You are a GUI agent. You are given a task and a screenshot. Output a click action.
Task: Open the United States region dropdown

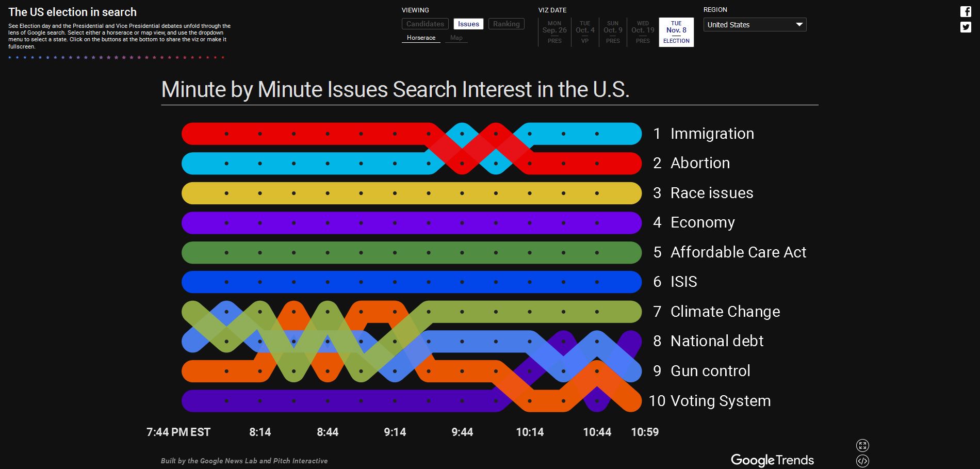tap(755, 25)
